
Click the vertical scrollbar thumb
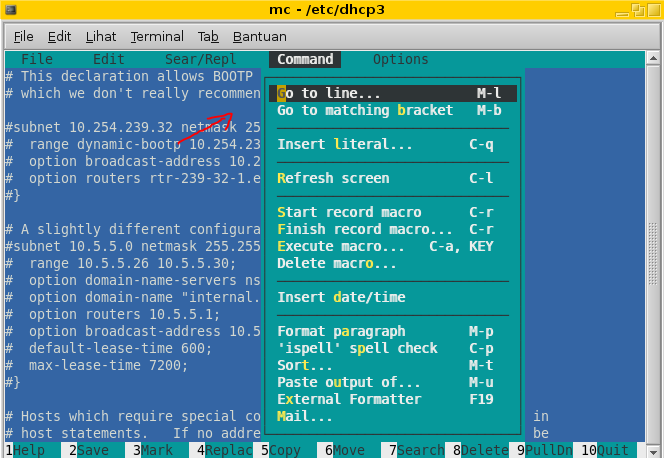653,253
